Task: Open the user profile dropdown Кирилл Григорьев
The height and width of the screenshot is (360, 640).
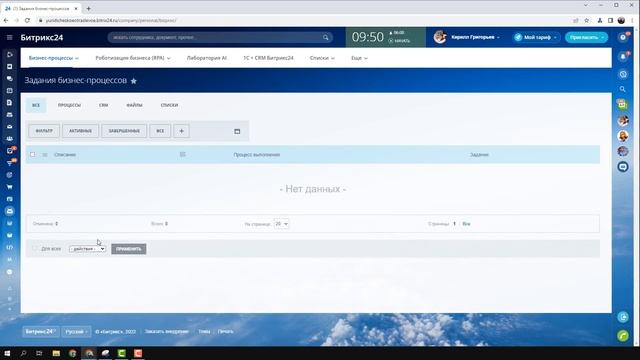Action: pos(467,37)
